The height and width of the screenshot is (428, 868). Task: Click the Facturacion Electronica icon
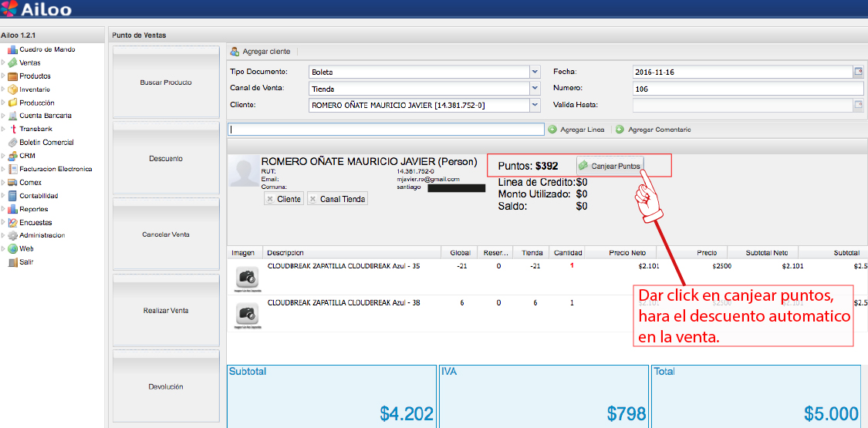[12, 169]
